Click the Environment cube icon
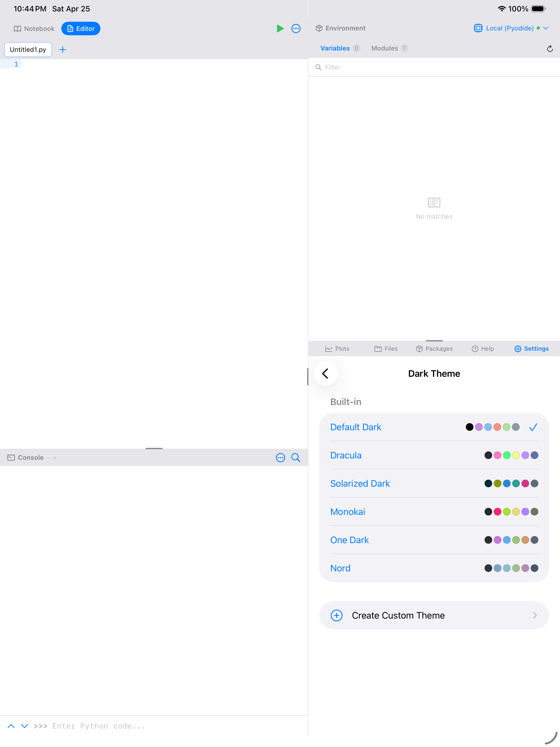The image size is (560, 747). click(x=319, y=29)
